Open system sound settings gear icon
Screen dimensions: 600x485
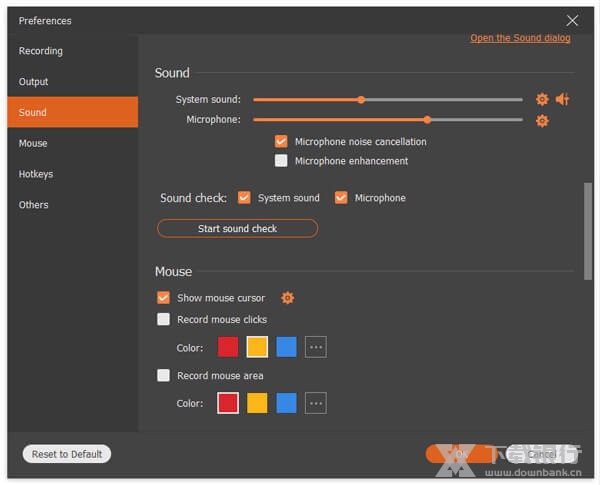click(542, 99)
